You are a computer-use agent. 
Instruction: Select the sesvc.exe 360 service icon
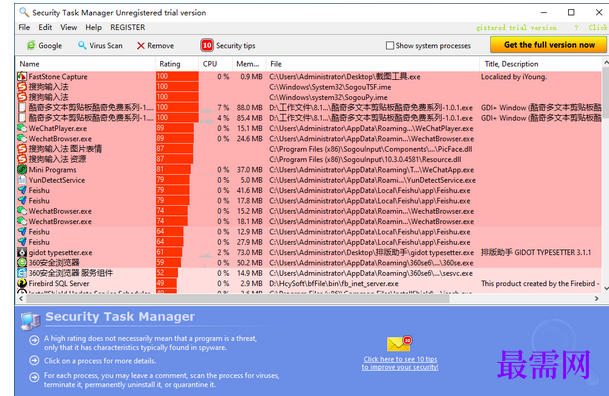point(22,273)
